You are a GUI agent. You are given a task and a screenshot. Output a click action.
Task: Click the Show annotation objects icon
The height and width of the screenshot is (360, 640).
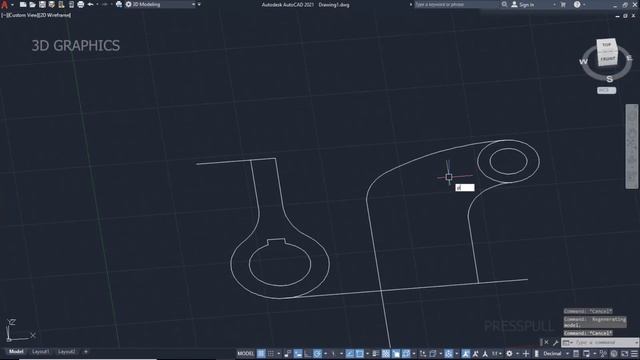pos(465,353)
